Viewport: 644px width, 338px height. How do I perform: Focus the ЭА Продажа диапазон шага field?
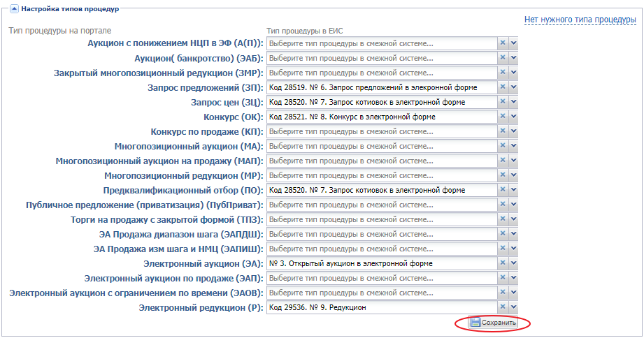pyautogui.click(x=381, y=234)
